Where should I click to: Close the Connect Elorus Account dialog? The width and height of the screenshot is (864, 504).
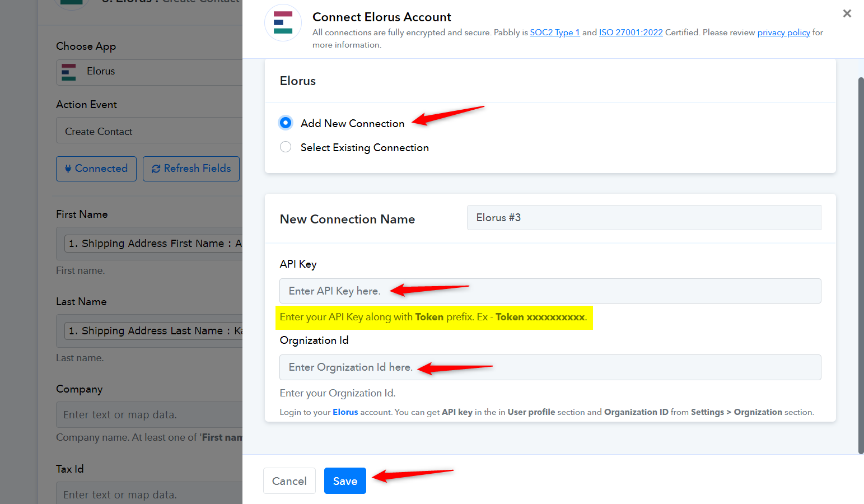(x=847, y=13)
